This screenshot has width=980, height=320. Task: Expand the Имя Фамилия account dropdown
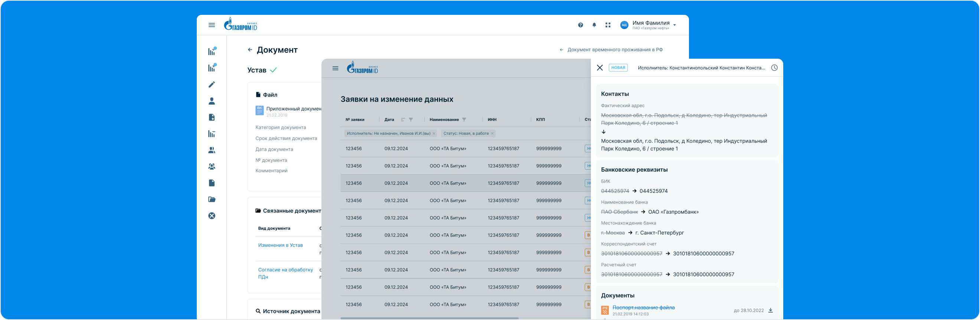pyautogui.click(x=674, y=25)
